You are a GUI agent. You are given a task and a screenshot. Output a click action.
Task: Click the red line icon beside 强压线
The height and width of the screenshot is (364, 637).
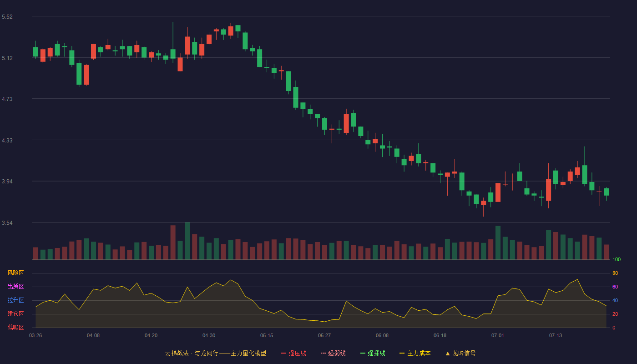click(283, 353)
